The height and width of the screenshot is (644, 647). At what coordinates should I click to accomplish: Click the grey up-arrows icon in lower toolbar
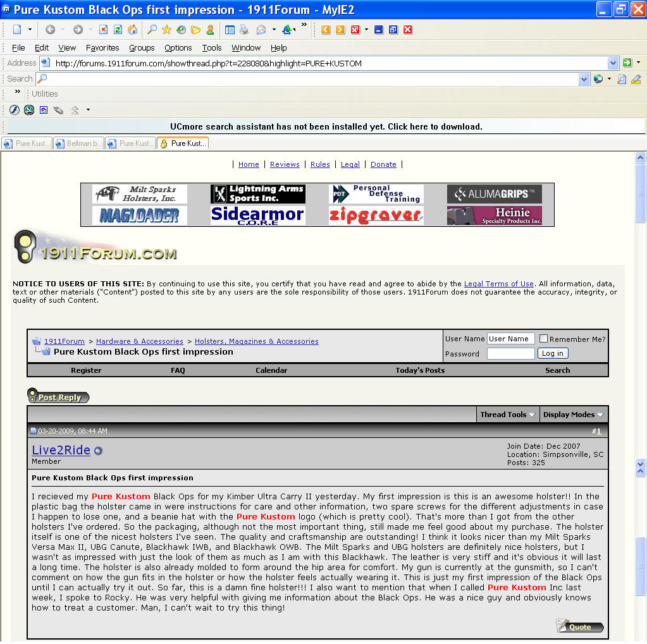coord(75,110)
